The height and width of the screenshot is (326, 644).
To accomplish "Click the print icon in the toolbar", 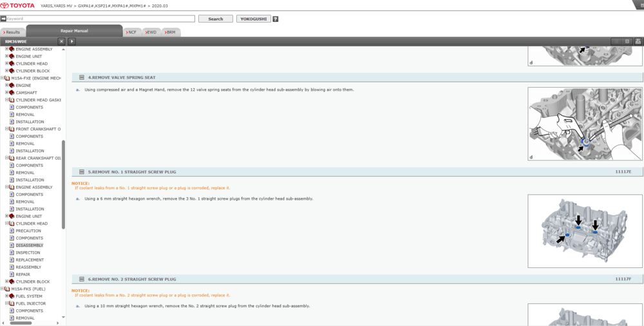I will 638,41.
